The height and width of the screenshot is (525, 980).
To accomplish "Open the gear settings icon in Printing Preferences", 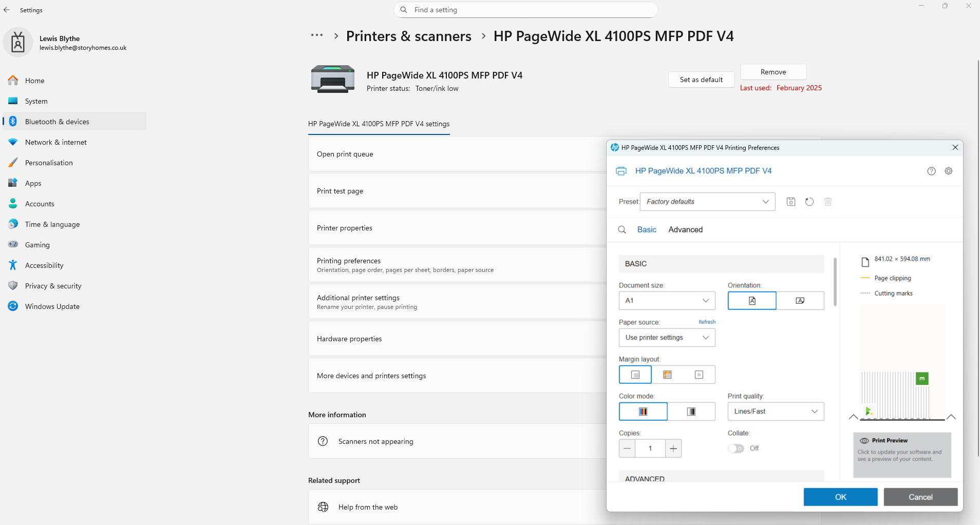I will tap(949, 171).
